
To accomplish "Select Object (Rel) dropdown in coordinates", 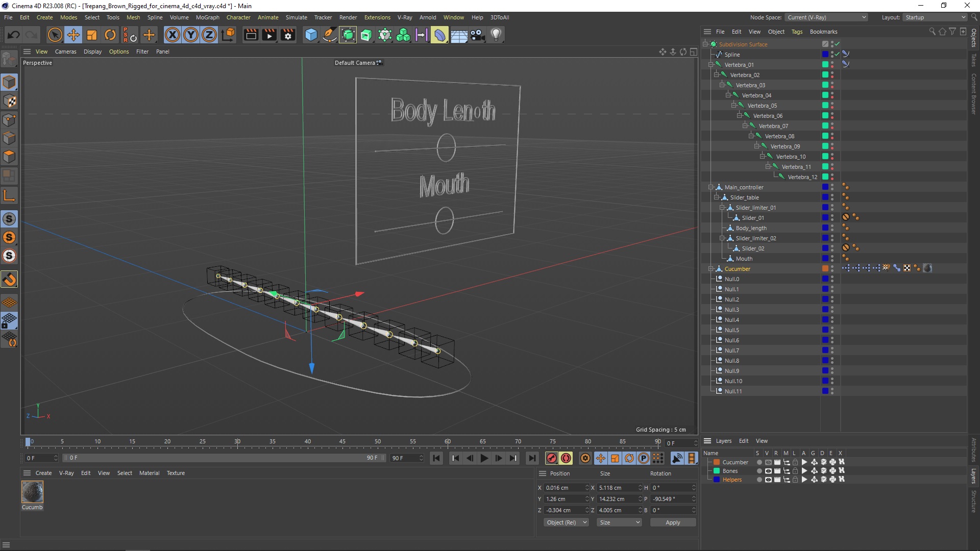I will pos(565,522).
